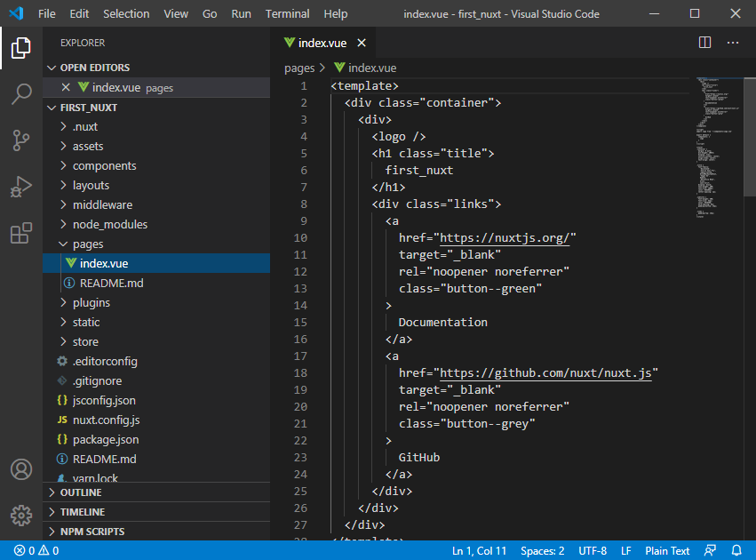
Task: Open the Search view in activity bar
Action: 21,94
